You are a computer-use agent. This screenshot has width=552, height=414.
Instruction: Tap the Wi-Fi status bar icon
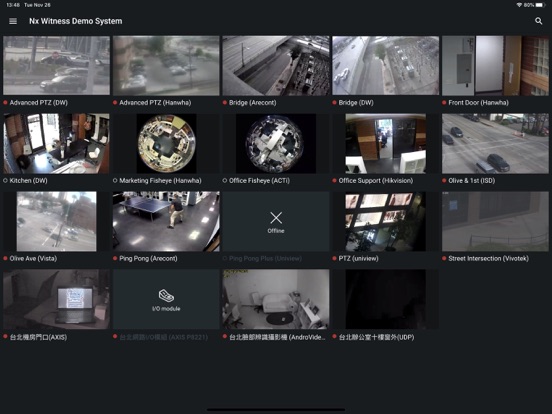pos(519,5)
